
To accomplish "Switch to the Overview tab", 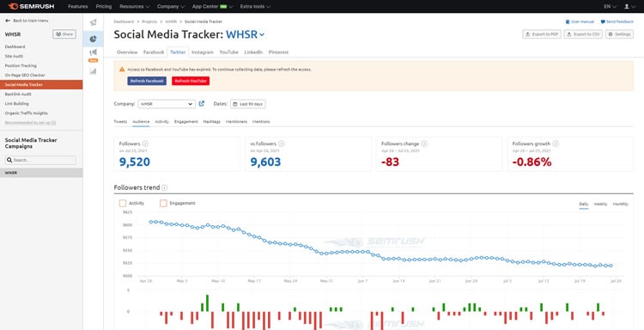I will coord(127,52).
